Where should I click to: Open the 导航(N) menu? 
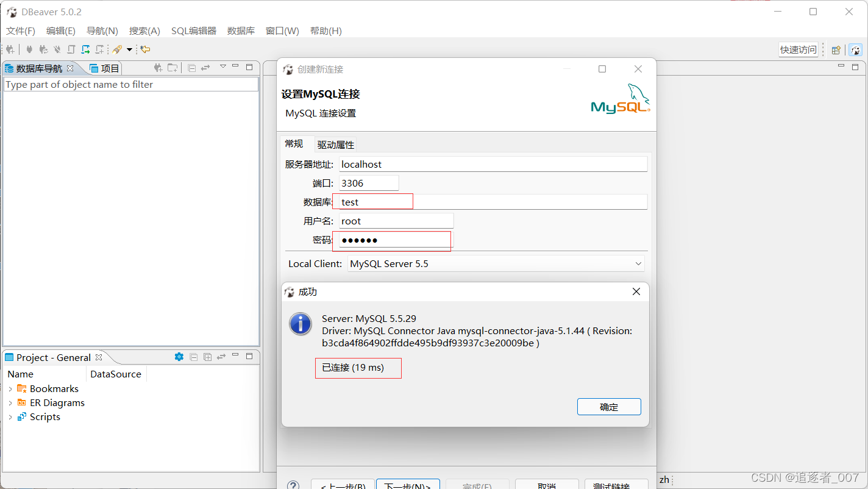[x=102, y=30]
